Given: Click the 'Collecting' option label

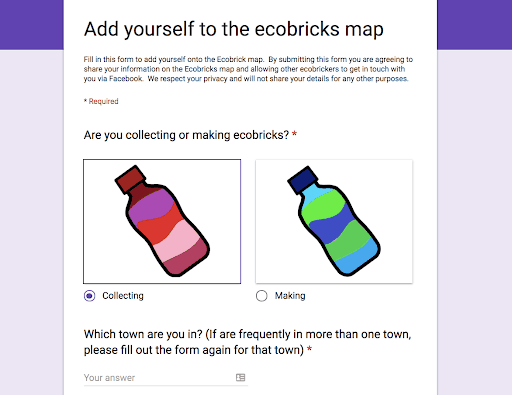Looking at the screenshot, I should (123, 296).
